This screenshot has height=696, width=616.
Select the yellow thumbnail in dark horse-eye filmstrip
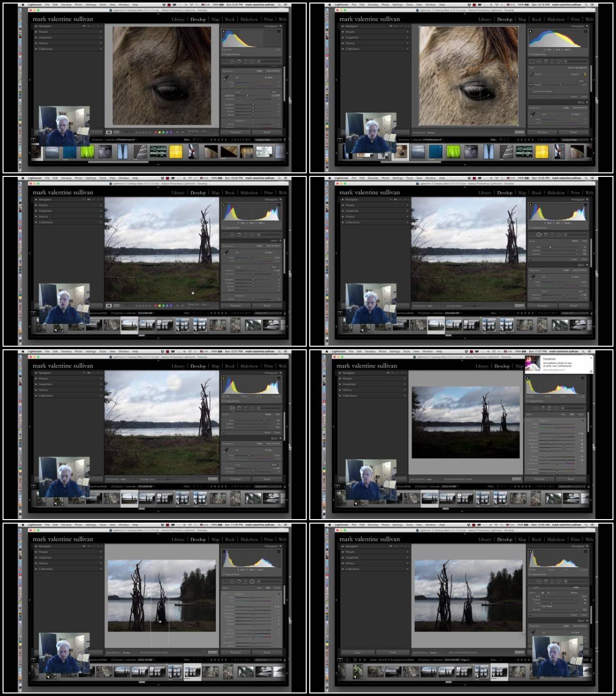pyautogui.click(x=175, y=152)
